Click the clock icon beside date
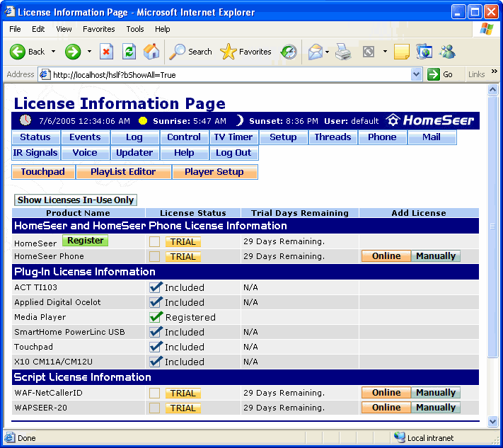 (x=25, y=120)
